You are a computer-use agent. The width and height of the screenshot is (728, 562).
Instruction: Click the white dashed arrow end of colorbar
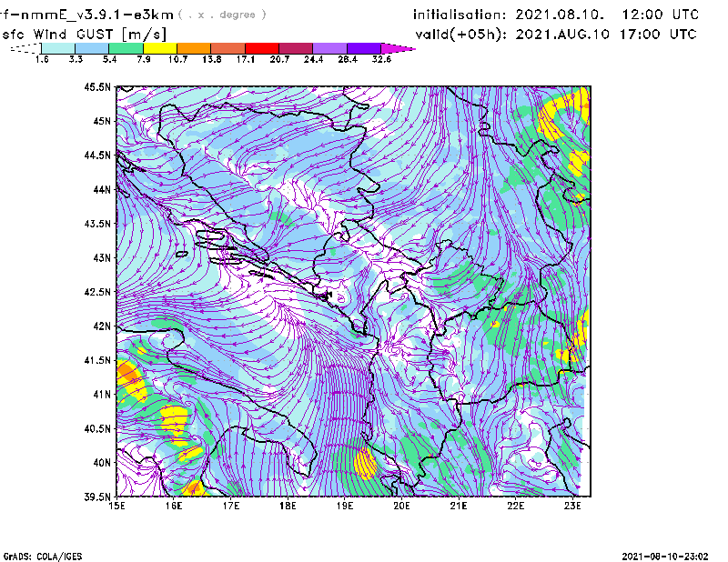(x=25, y=48)
